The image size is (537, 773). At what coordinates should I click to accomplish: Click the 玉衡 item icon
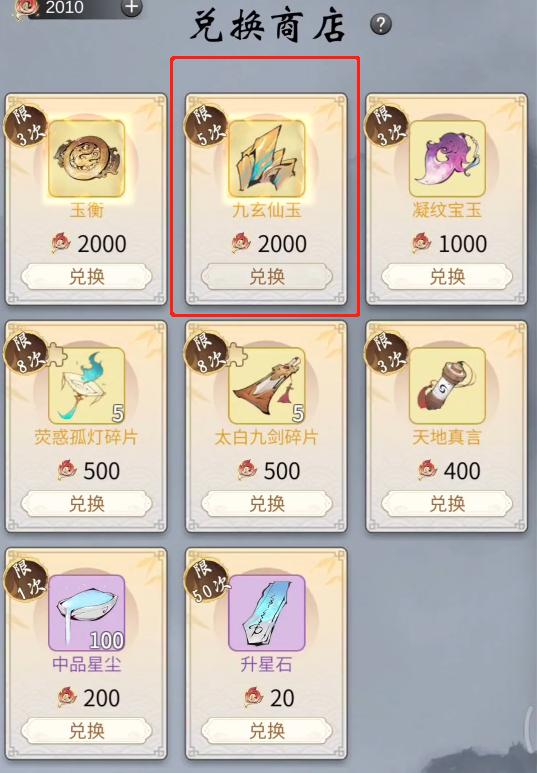pos(86,159)
